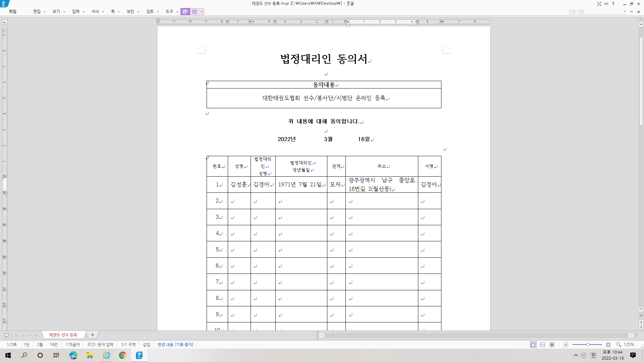Click the address cell starting 광주광역시 남구
The height and width of the screenshot is (362, 644).
click(382, 185)
